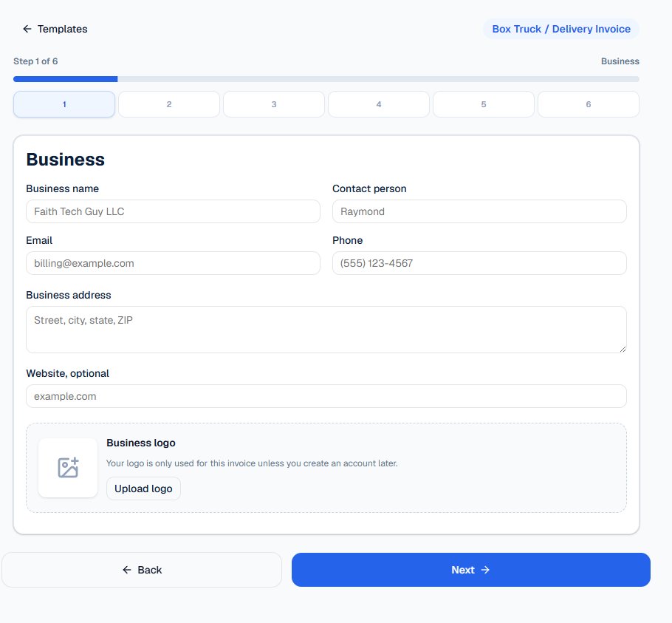672x623 pixels.
Task: Click the address textarea resize handle
Action: pos(623,350)
